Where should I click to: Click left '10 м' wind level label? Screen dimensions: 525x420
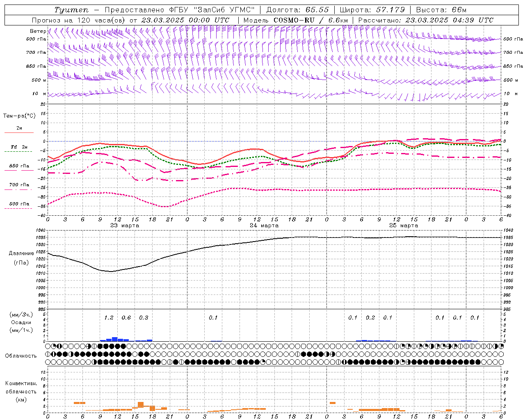pyautogui.click(x=39, y=94)
